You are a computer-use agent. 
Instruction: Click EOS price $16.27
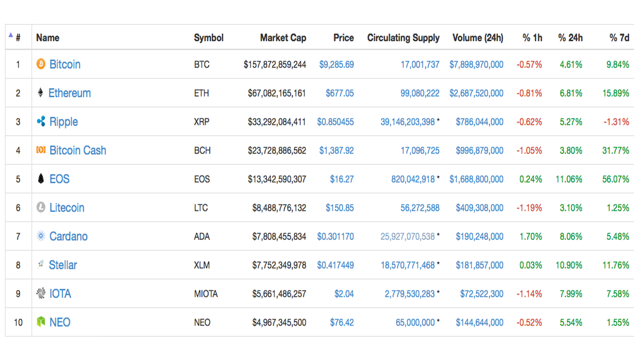click(342, 179)
